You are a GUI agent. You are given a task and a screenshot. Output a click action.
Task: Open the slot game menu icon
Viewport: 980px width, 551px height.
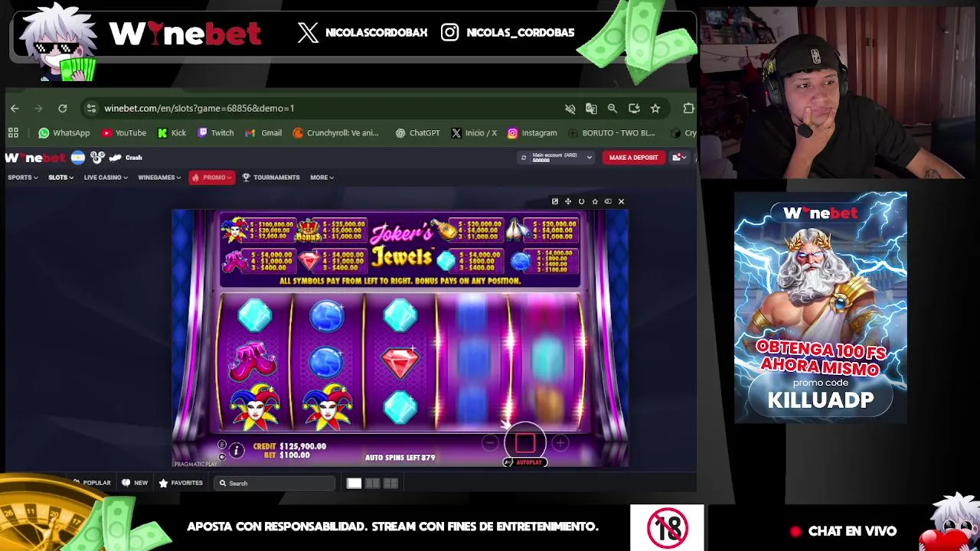tap(222, 445)
